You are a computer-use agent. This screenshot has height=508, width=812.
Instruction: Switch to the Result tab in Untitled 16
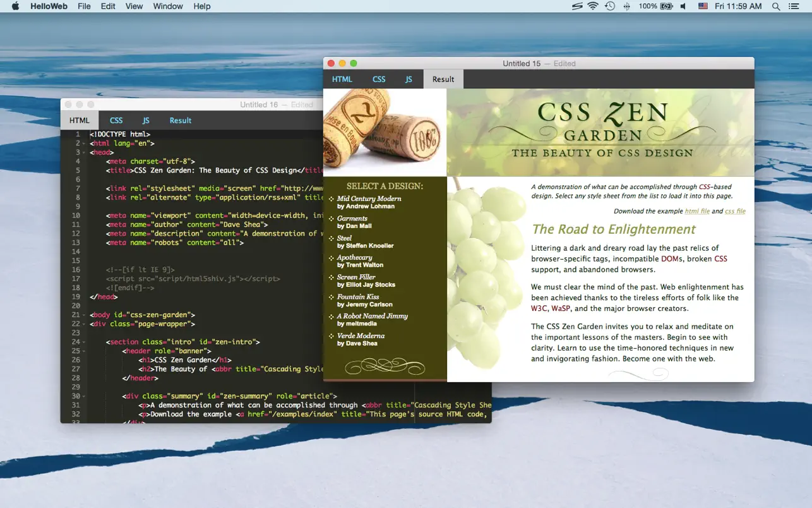[181, 120]
